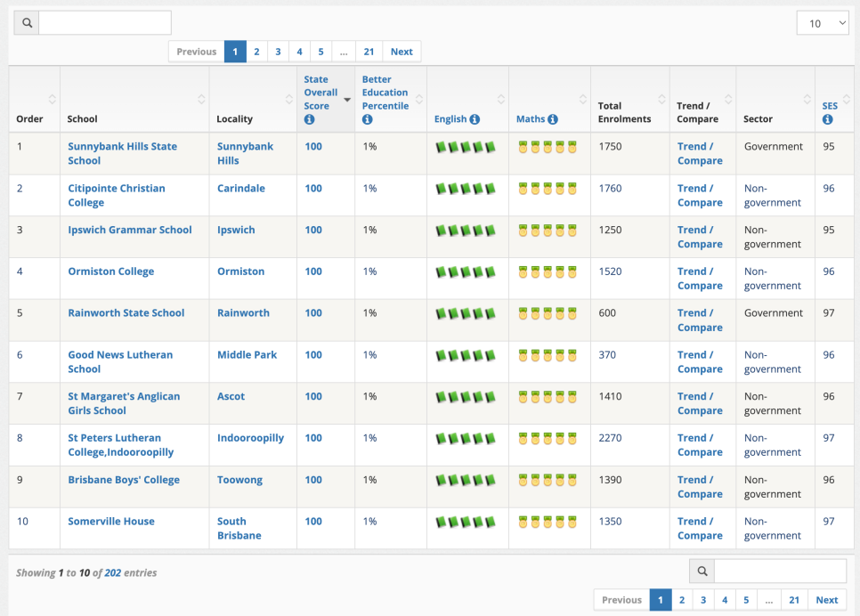Image resolution: width=860 pixels, height=616 pixels.
Task: Click info icon under State Overall Score
Action: pos(309,119)
